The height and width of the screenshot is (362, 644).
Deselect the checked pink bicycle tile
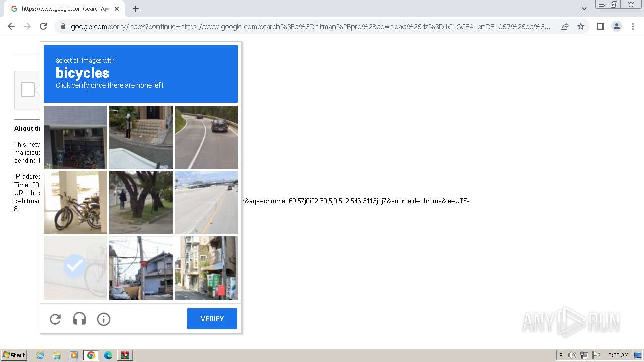coord(75,268)
